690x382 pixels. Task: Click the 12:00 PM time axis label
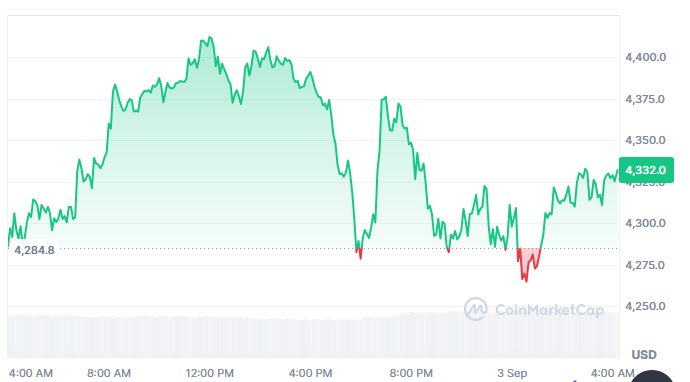pos(209,373)
